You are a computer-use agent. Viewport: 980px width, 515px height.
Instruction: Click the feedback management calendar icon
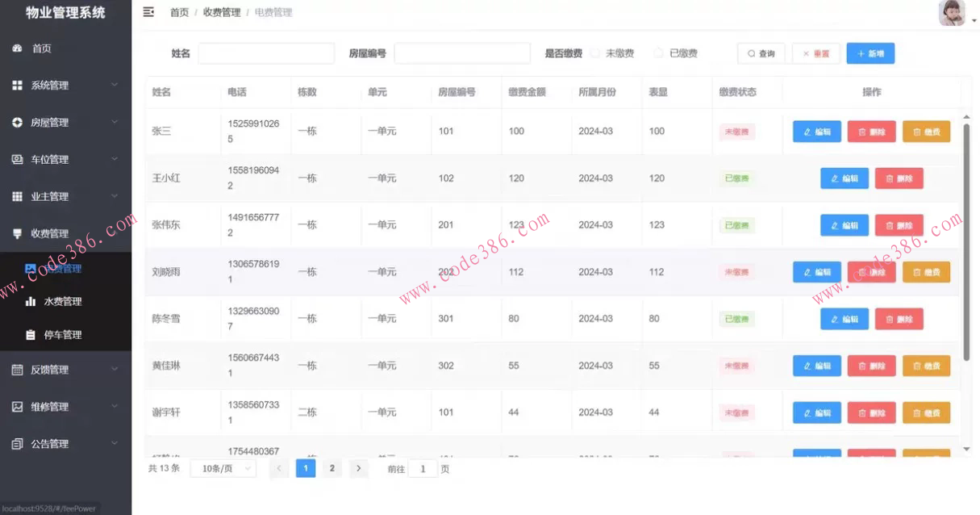click(17, 370)
